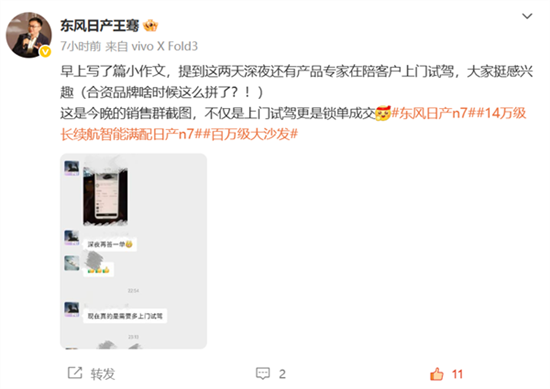The height and width of the screenshot is (389, 550).
Task: Open the 2 comments count
Action: click(282, 374)
